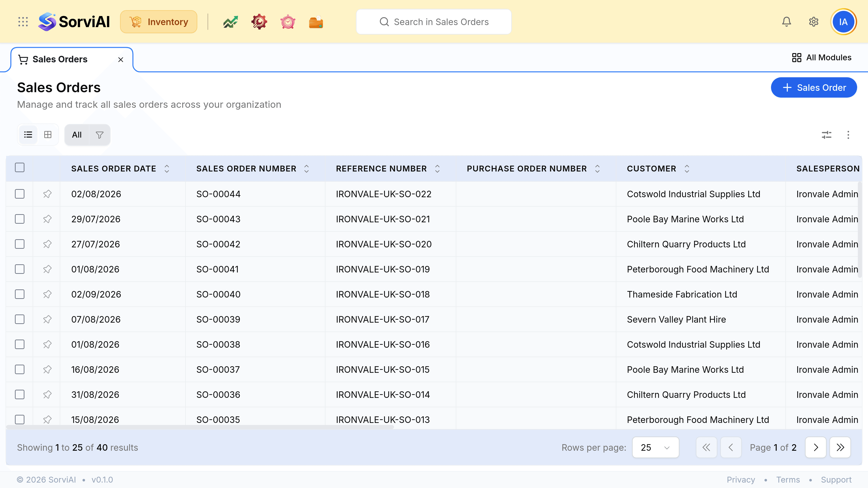The width and height of the screenshot is (868, 488).
Task: Pin sales order SO-00039
Action: [47, 319]
